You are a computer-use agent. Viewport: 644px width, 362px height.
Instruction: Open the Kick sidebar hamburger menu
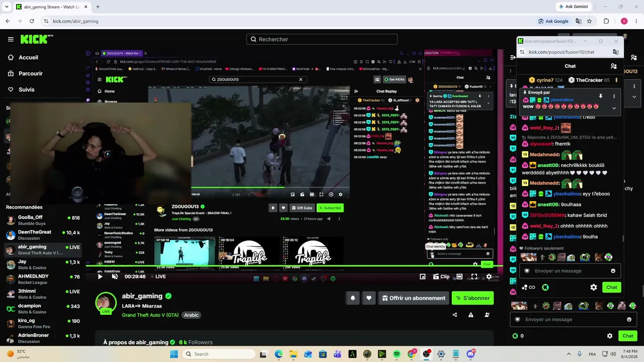coord(11,39)
